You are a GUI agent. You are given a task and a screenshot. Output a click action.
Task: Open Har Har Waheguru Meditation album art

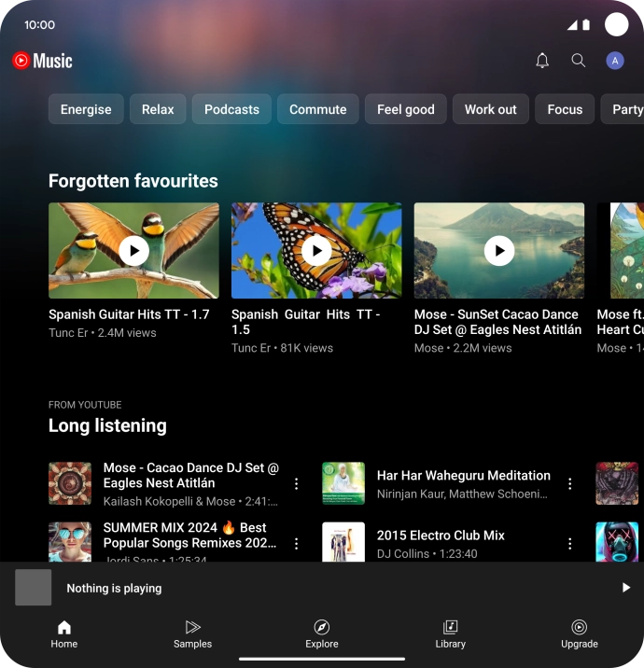click(343, 483)
